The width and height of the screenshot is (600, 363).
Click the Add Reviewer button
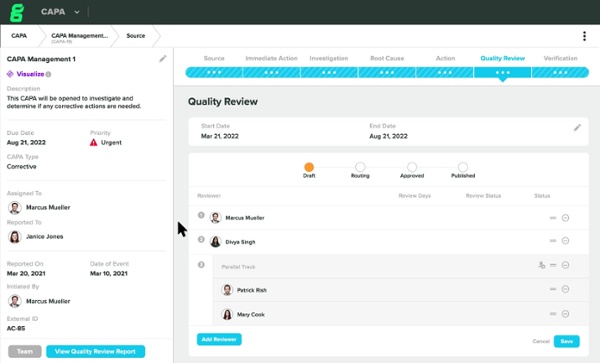pyautogui.click(x=219, y=339)
